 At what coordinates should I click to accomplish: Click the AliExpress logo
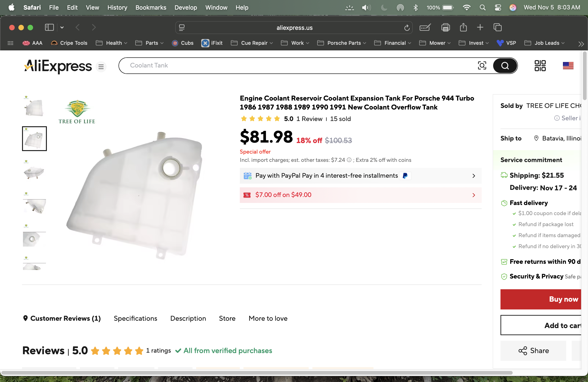58,66
